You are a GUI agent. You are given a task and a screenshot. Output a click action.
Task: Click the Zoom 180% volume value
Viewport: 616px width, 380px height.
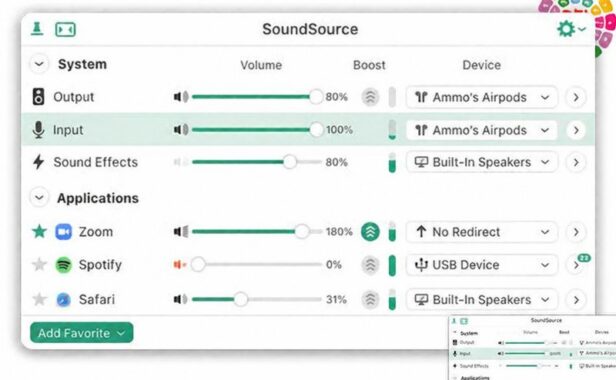click(339, 232)
